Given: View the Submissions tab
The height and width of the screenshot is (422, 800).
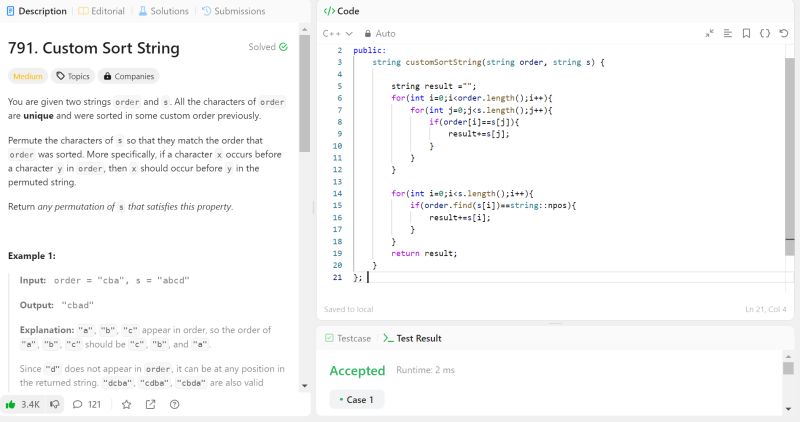Looking at the screenshot, I should click(233, 11).
